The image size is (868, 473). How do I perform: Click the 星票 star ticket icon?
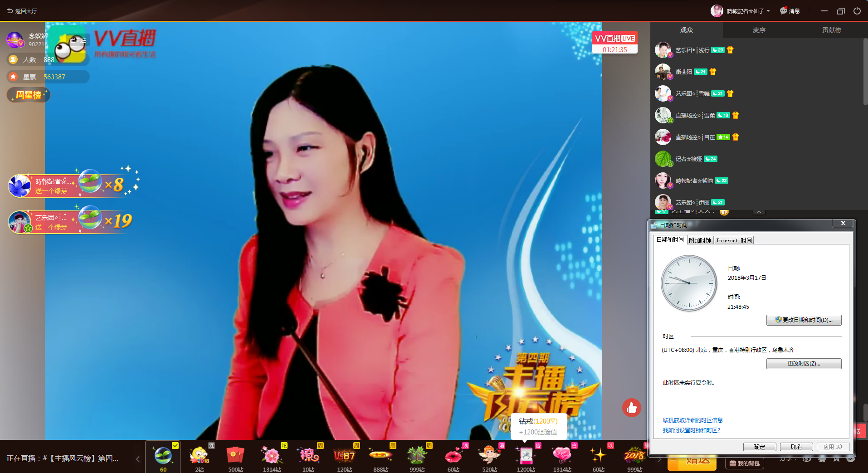tap(14, 77)
